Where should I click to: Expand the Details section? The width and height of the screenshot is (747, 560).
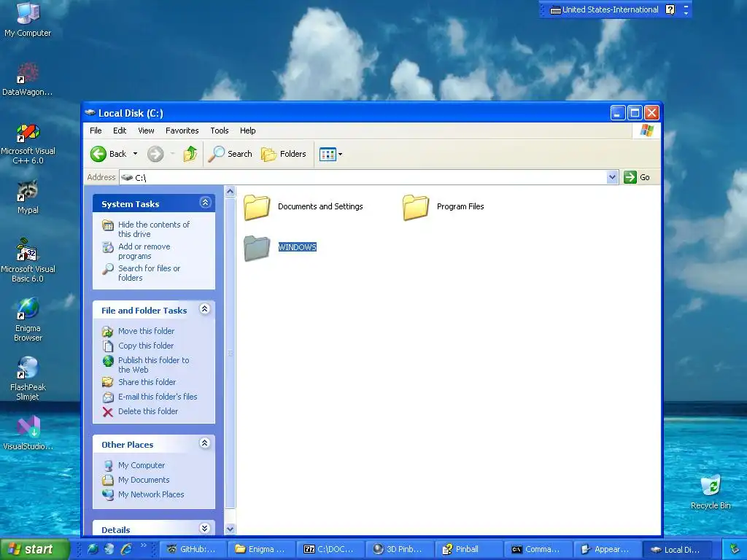click(205, 528)
